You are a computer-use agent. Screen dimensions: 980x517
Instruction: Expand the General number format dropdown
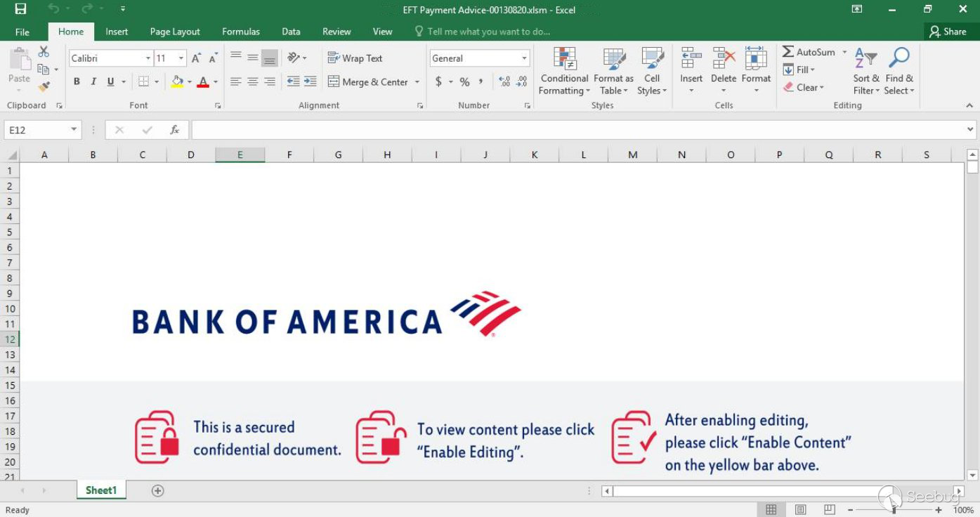524,58
